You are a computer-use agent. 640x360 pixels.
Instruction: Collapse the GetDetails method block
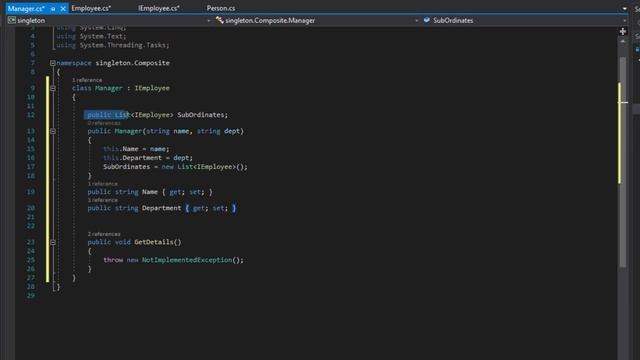click(53, 242)
